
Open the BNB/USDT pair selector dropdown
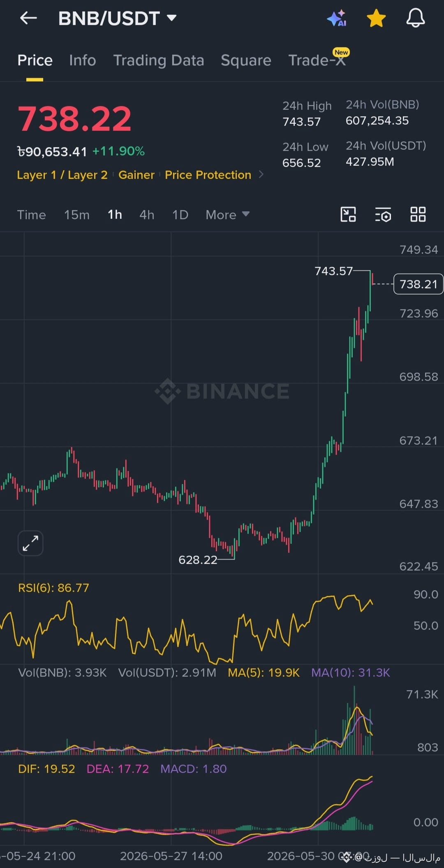pyautogui.click(x=118, y=19)
